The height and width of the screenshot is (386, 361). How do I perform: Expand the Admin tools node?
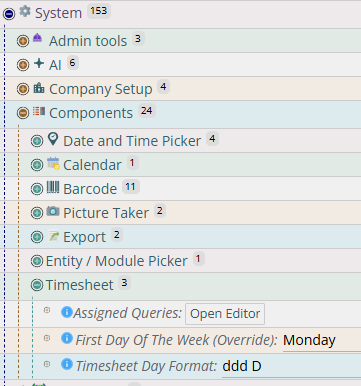click(x=23, y=41)
